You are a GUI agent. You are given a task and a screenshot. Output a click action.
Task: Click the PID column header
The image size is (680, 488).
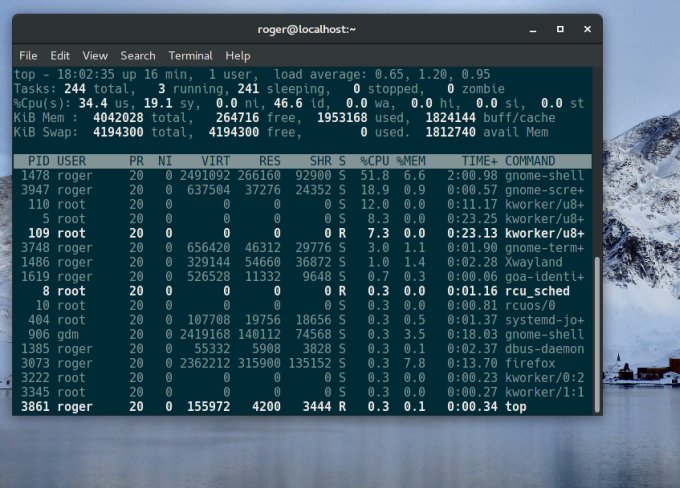[39, 160]
